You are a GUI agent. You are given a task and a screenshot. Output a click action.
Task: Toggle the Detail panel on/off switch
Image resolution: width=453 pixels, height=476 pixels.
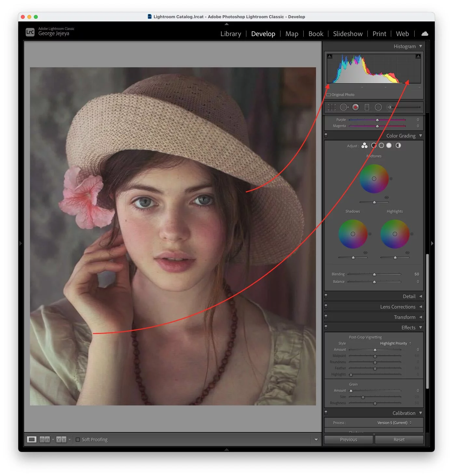326,296
